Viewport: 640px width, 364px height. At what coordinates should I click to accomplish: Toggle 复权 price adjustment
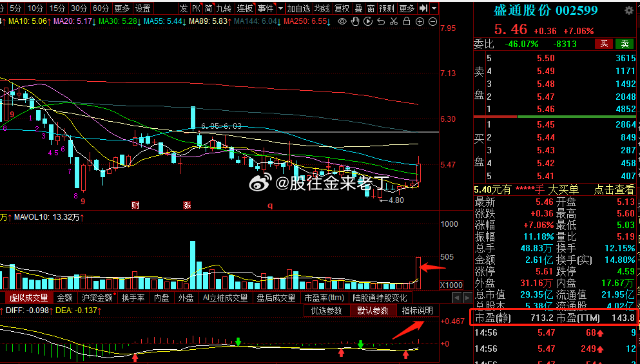pyautogui.click(x=342, y=8)
